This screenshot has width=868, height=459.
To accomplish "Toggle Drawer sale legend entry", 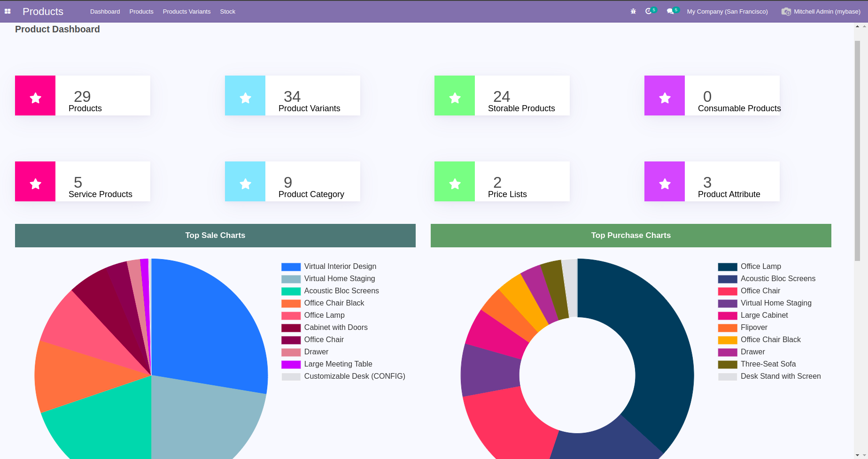I will (305, 352).
